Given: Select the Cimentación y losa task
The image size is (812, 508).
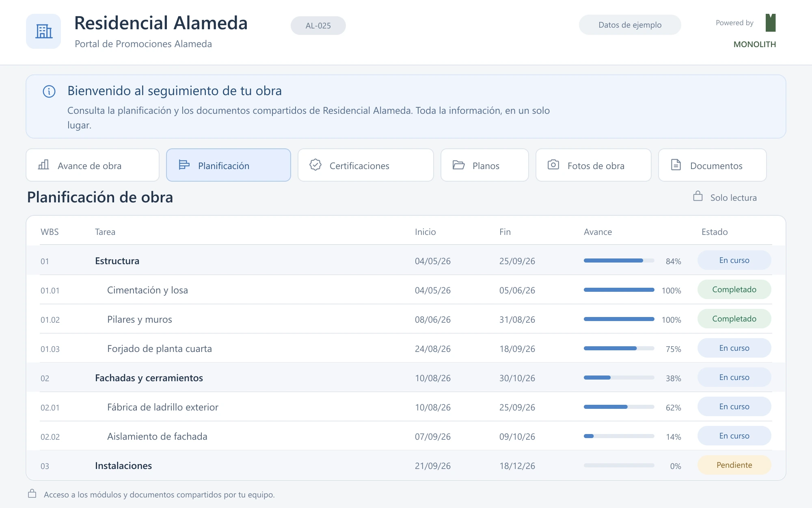Looking at the screenshot, I should pyautogui.click(x=147, y=290).
